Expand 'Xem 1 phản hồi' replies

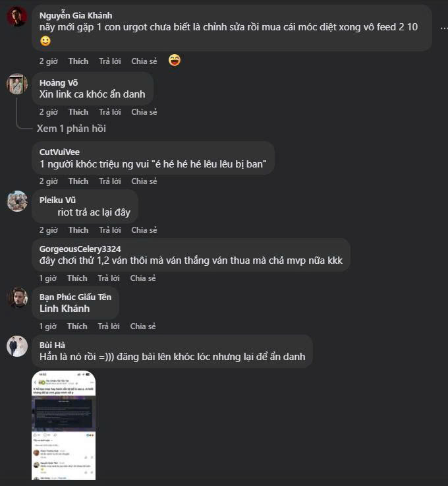click(71, 129)
